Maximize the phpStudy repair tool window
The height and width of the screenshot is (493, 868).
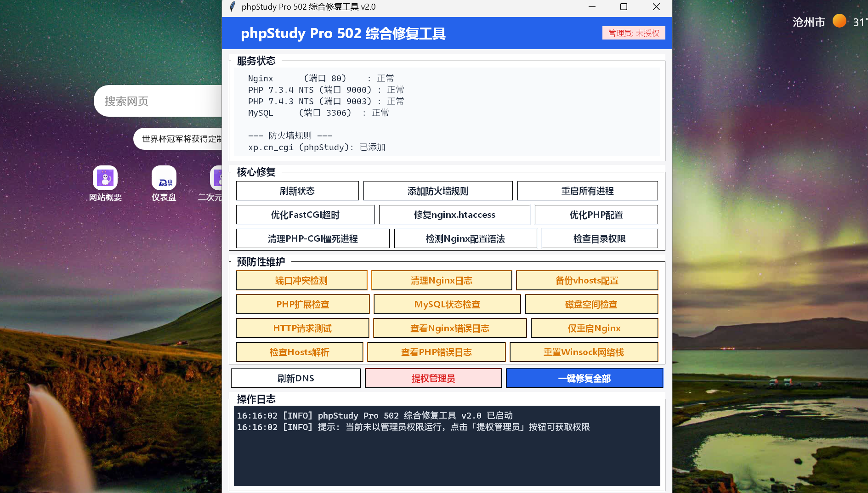624,6
